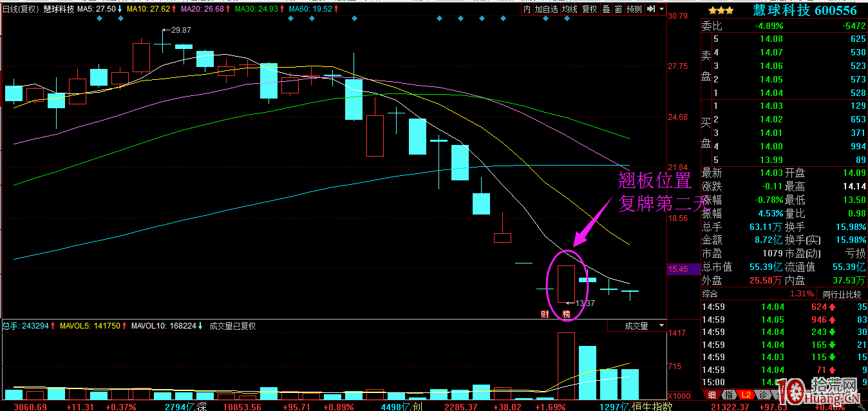Click stock title 慧球科技 600556
Screen dimensions: 868x411
point(805,10)
